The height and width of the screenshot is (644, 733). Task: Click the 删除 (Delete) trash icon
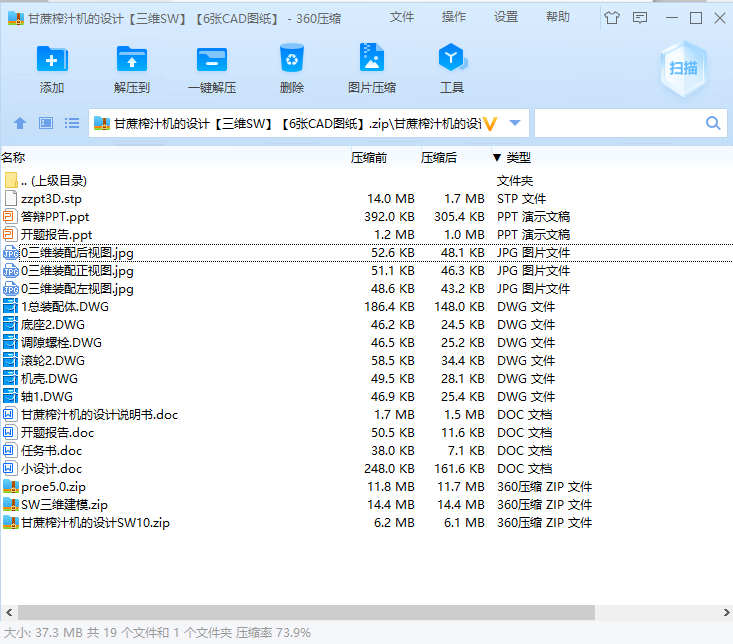(x=292, y=58)
